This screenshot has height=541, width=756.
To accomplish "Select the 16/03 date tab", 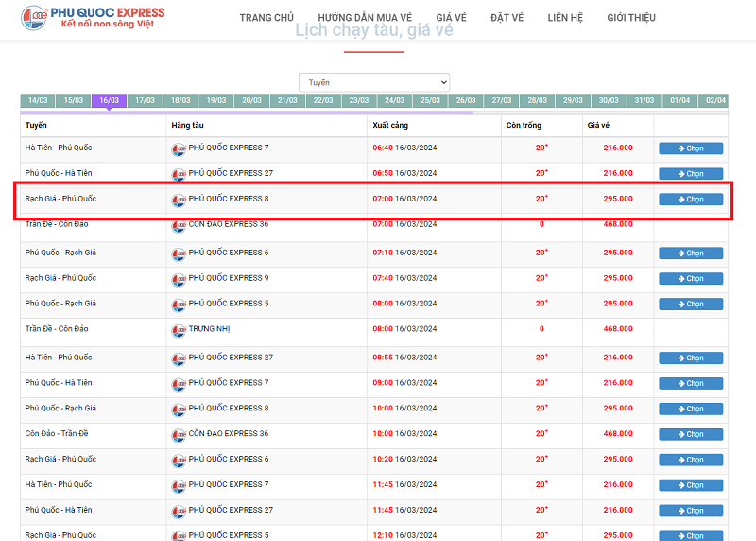I will [x=110, y=100].
